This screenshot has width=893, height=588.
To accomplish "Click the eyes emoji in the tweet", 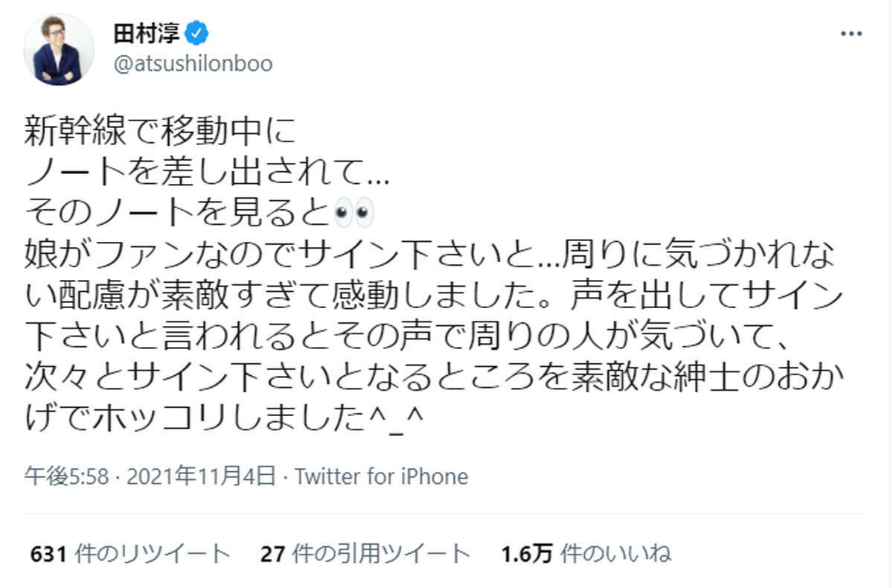I will click(x=352, y=215).
